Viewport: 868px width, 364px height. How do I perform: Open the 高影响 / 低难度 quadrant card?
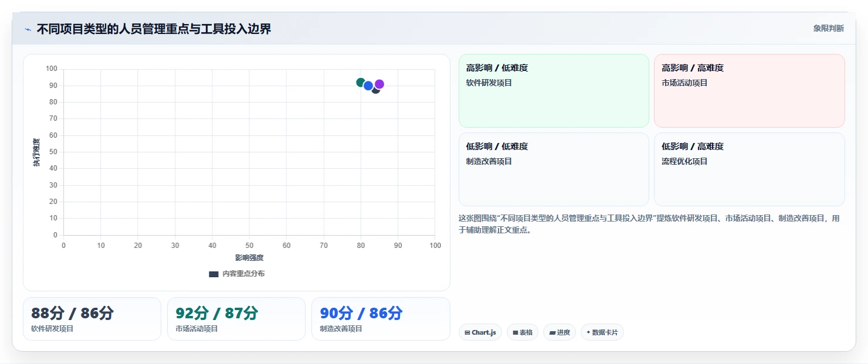point(554,91)
